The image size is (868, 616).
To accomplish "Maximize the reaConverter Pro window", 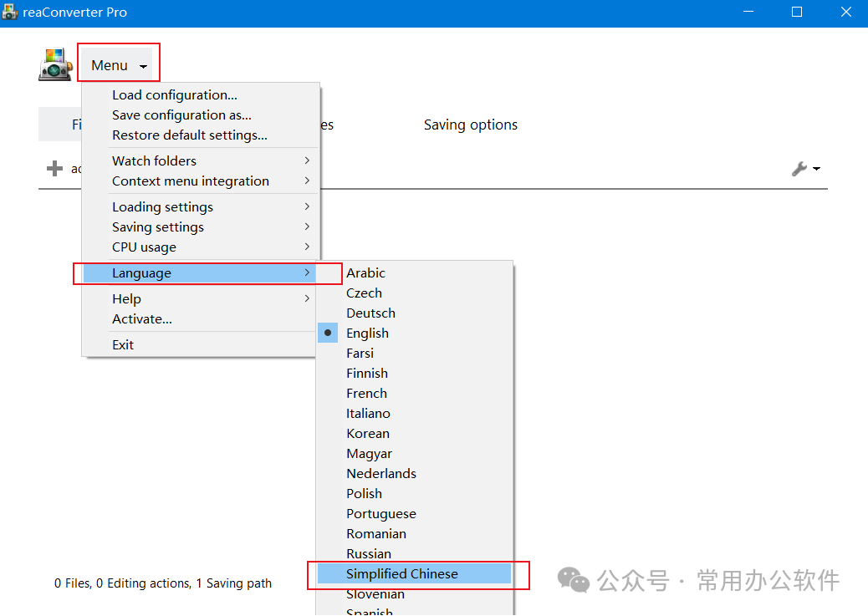I will pos(797,13).
